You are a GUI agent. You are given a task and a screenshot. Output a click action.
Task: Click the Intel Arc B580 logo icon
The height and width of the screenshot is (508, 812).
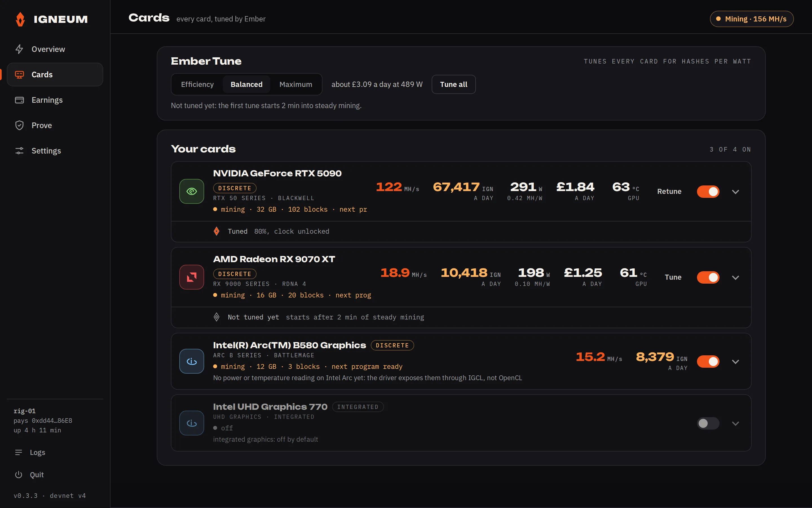click(x=192, y=361)
